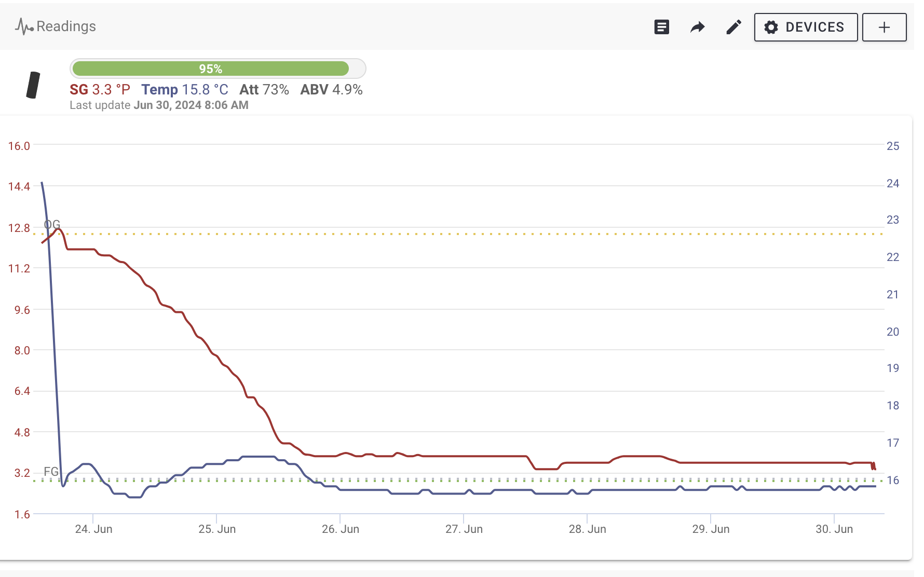Click the pencil edit icon

(x=733, y=27)
